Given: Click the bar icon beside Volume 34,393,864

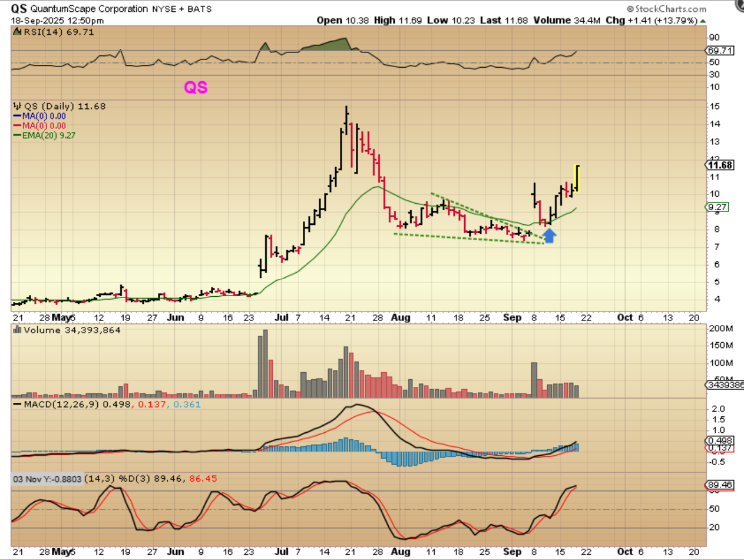Looking at the screenshot, I should tap(17, 331).
